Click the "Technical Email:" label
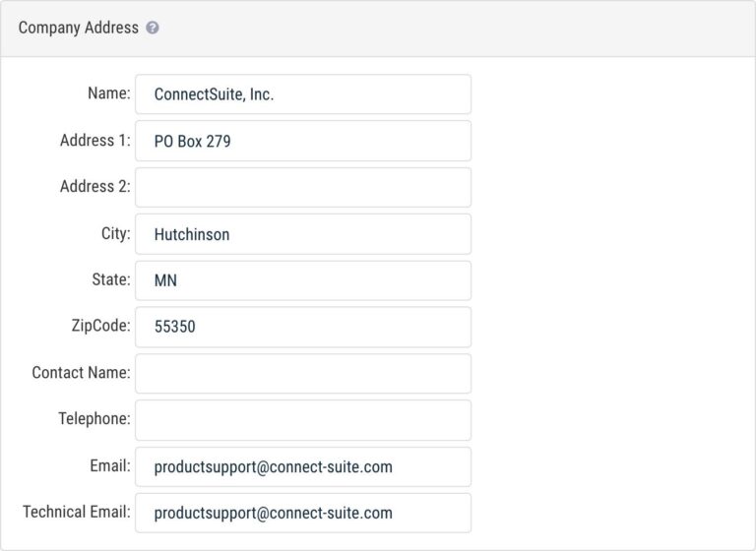Image resolution: width=756 pixels, height=551 pixels. [x=76, y=513]
